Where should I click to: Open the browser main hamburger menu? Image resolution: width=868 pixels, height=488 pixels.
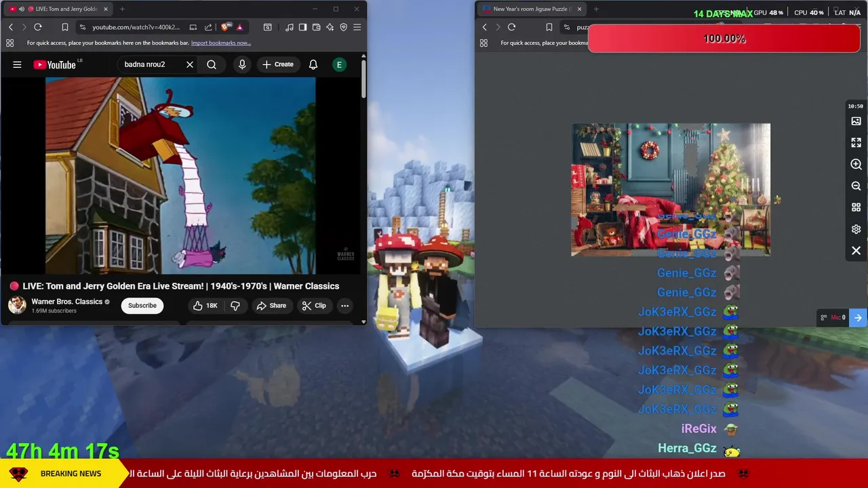click(357, 27)
